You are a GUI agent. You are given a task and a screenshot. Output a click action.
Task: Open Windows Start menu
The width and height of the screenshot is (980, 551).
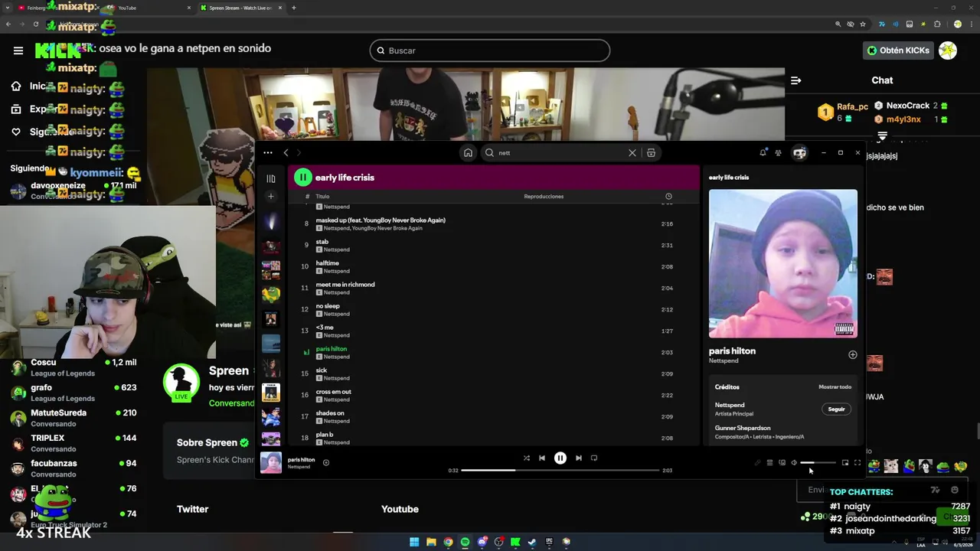[414, 542]
